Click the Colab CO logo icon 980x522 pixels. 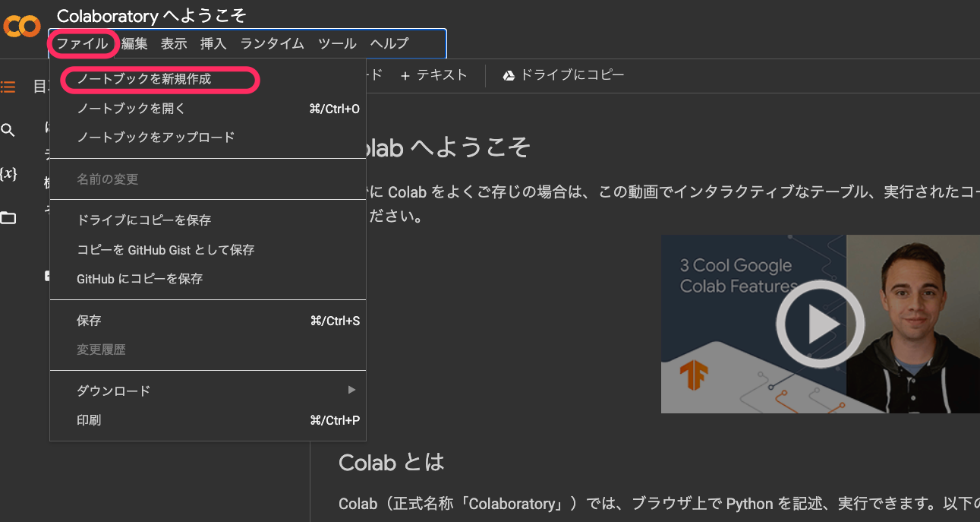[x=21, y=27]
